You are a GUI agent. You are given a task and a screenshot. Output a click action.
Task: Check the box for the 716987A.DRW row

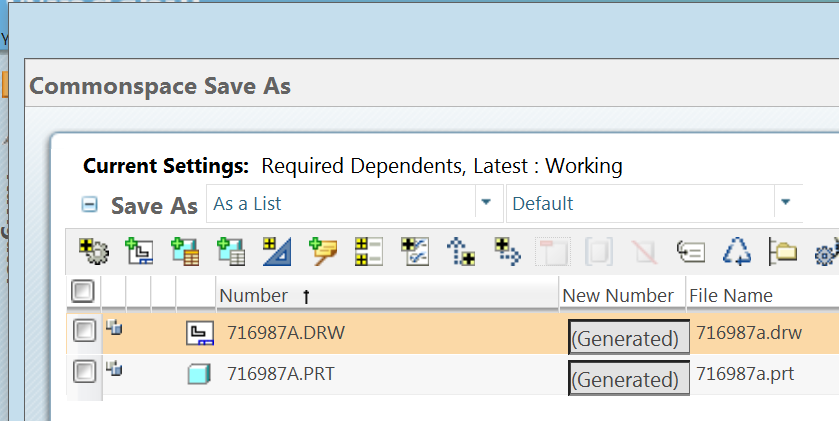[84, 330]
